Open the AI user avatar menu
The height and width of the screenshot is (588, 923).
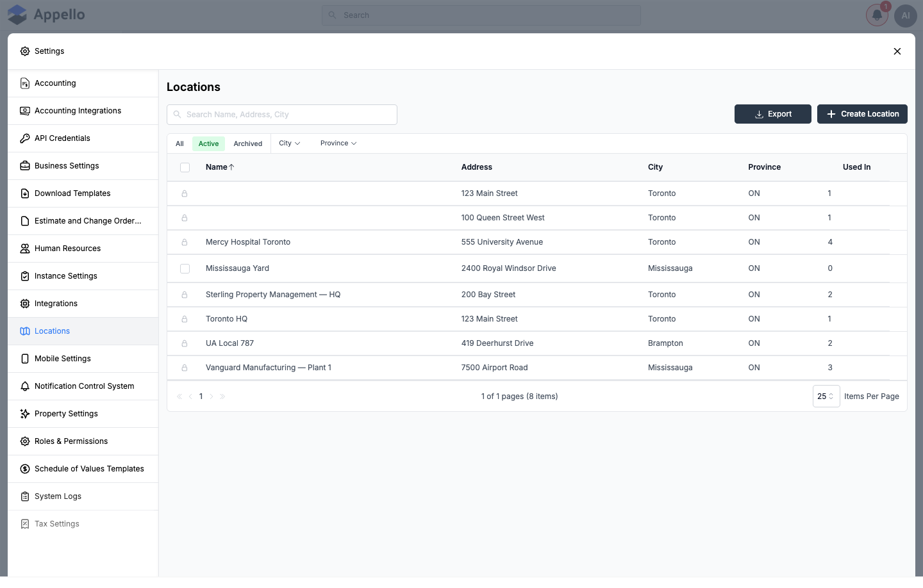pos(906,15)
